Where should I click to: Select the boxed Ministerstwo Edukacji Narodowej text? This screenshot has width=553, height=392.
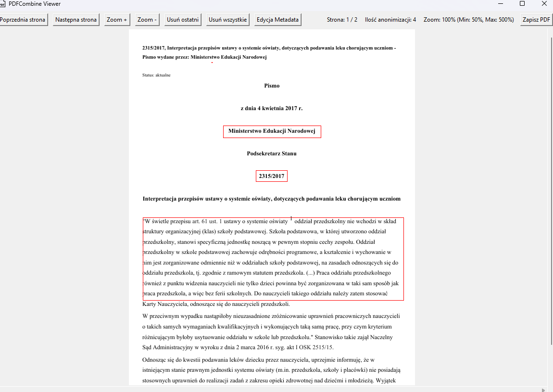272,131
